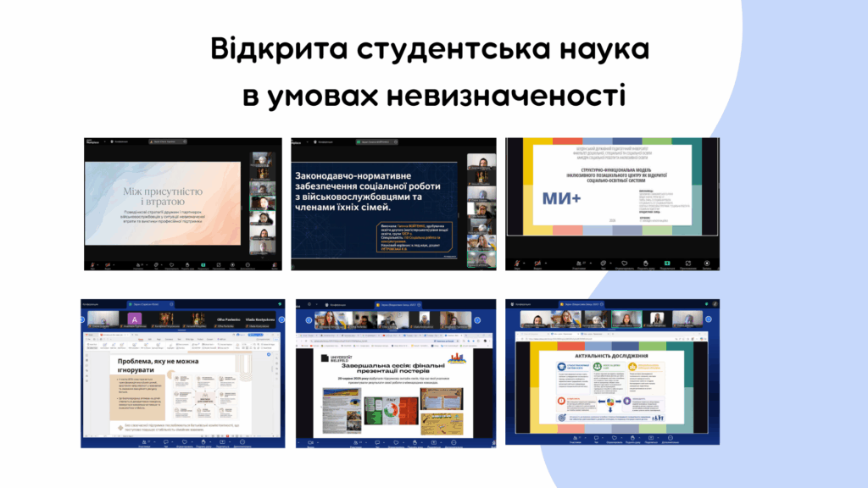Click the Italy poster image in 'Завершальна сесія'
The width and height of the screenshot is (868, 488).
click(391, 409)
